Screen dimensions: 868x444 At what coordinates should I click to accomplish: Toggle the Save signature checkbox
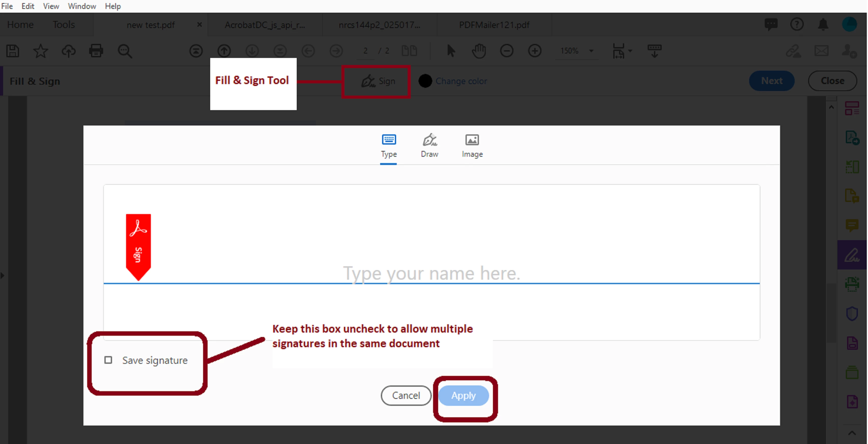pyautogui.click(x=108, y=360)
